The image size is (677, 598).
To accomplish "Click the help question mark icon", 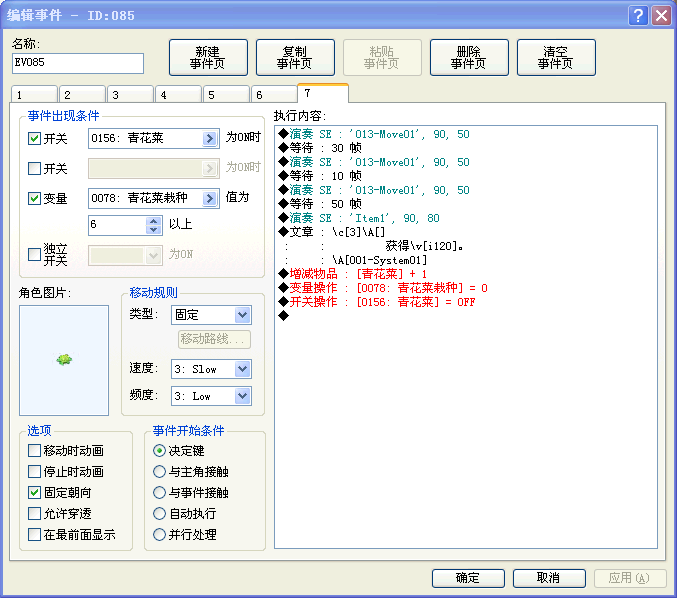I will tap(638, 16).
